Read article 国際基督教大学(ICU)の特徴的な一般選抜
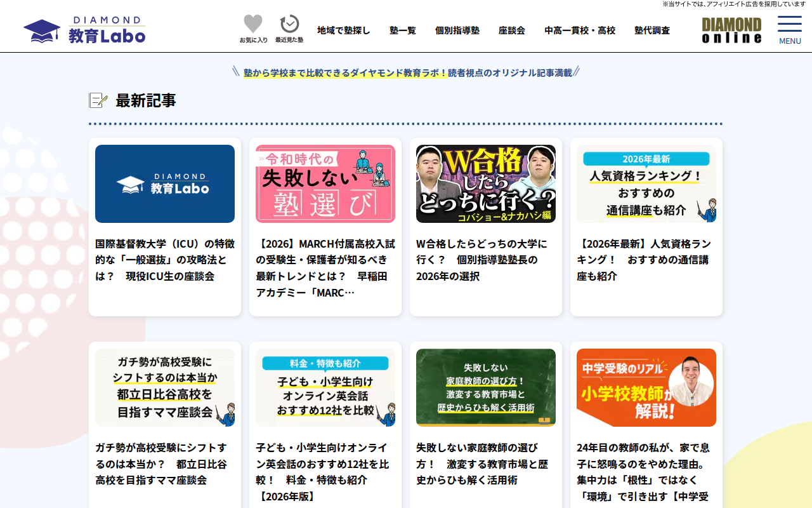 click(x=165, y=260)
